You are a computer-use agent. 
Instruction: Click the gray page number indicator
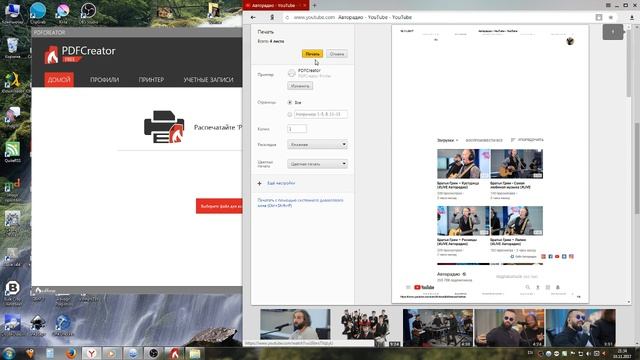pyautogui.click(x=613, y=32)
